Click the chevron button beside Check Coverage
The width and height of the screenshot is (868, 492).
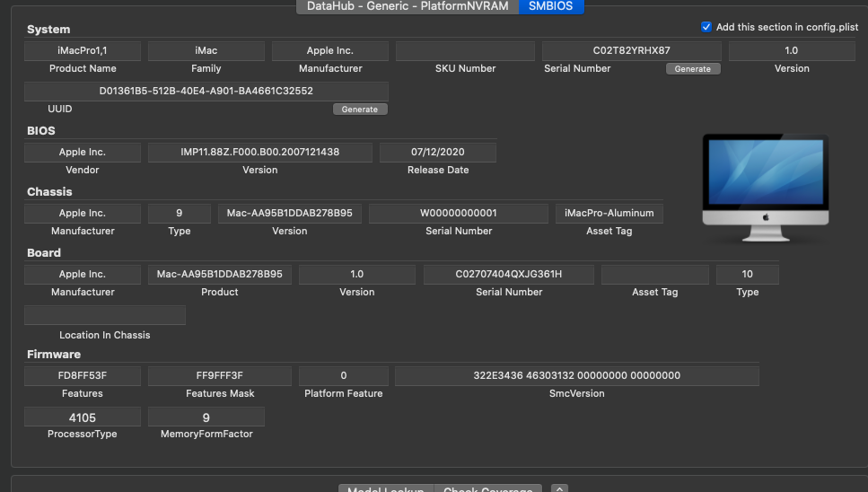click(559, 488)
